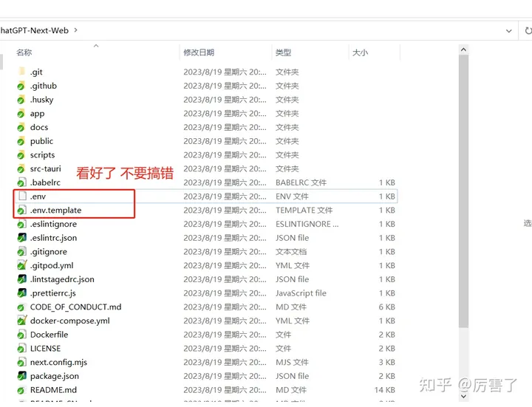
Task: Click the BABELRC 文件 type cell
Action: point(301,182)
